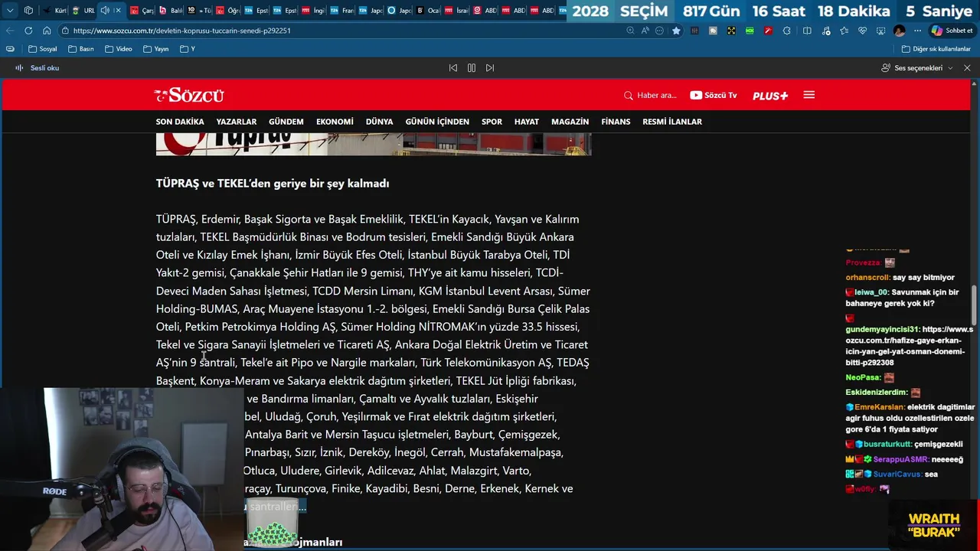Switch to the Ocal tab
The width and height of the screenshot is (980, 551).
click(x=428, y=11)
